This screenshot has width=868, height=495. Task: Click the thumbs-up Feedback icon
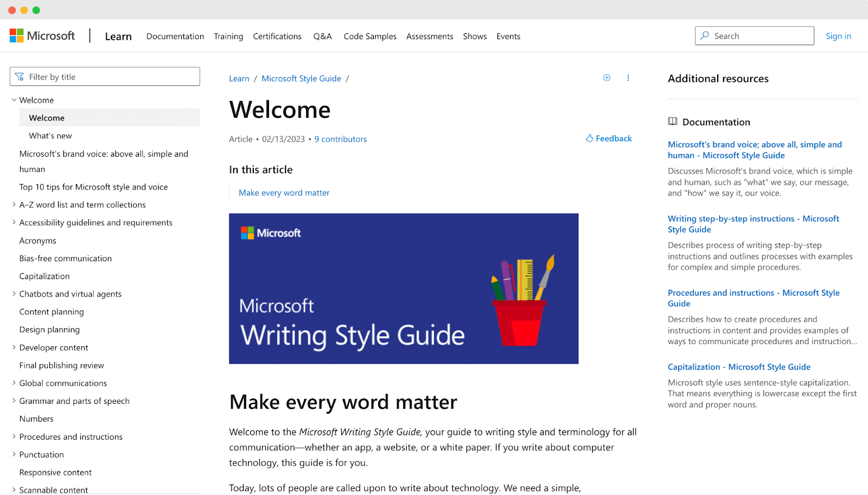[x=589, y=138]
